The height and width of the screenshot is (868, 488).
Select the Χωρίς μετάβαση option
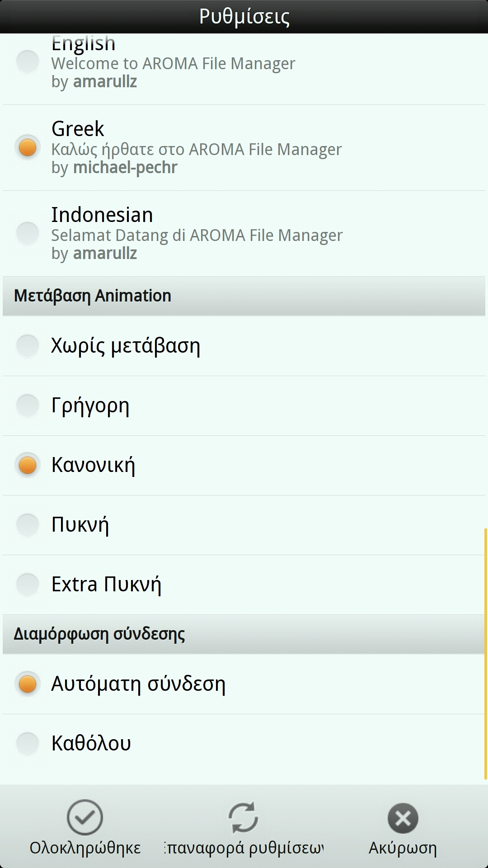(28, 346)
